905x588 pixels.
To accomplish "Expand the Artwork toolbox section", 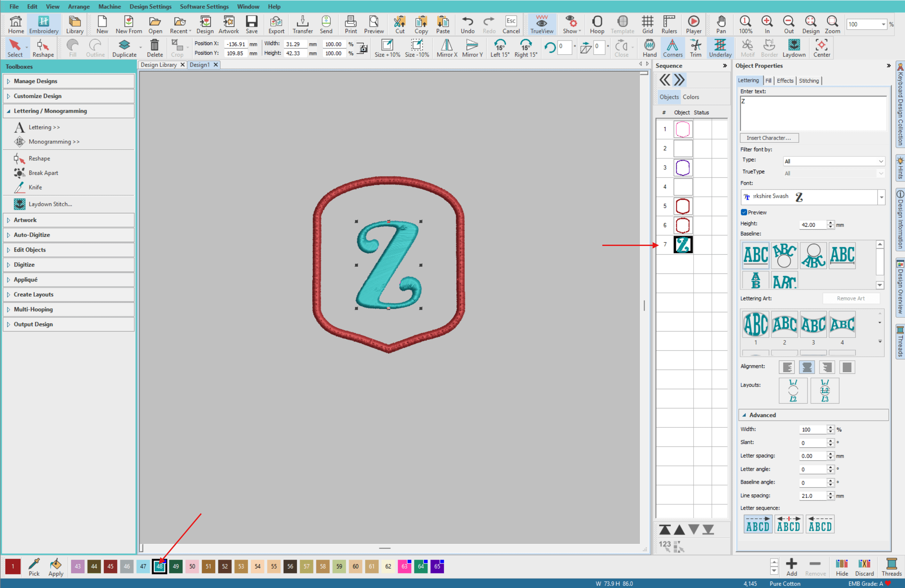I will click(x=26, y=220).
